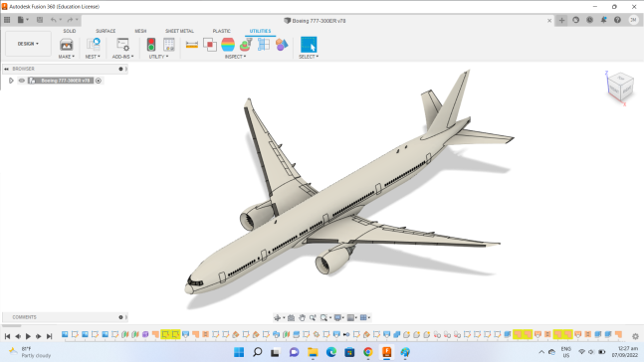Screen dimensions: 644x362
Task: Click the ViewCube orientation cube
Action: coord(620,87)
